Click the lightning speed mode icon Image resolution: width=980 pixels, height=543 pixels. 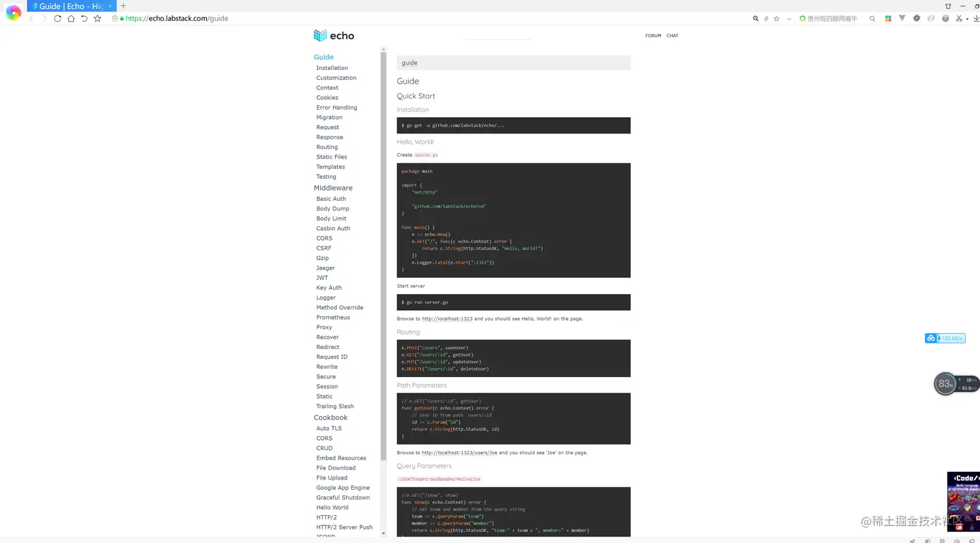point(766,19)
